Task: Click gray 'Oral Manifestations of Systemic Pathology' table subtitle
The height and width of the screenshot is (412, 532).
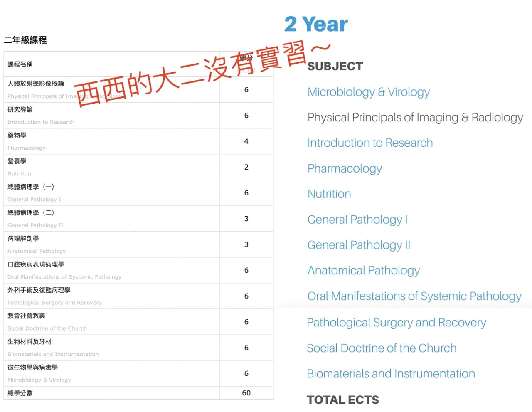Action: [64, 277]
